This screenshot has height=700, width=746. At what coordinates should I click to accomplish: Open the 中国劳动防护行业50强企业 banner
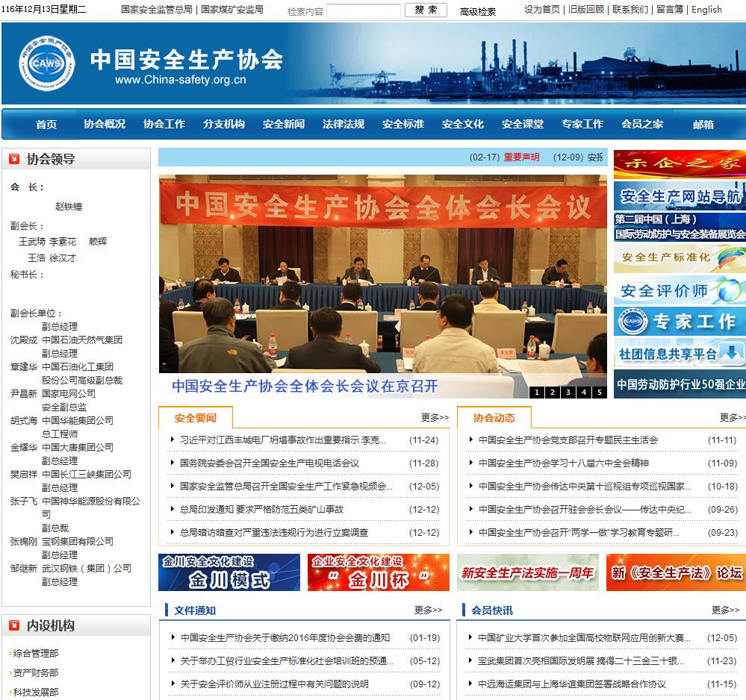click(680, 384)
